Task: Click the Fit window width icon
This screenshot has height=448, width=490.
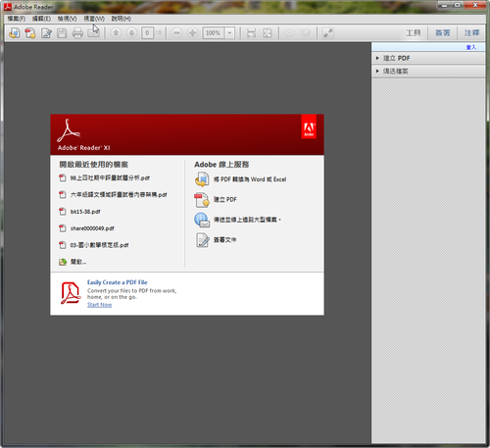Action: 251,33
